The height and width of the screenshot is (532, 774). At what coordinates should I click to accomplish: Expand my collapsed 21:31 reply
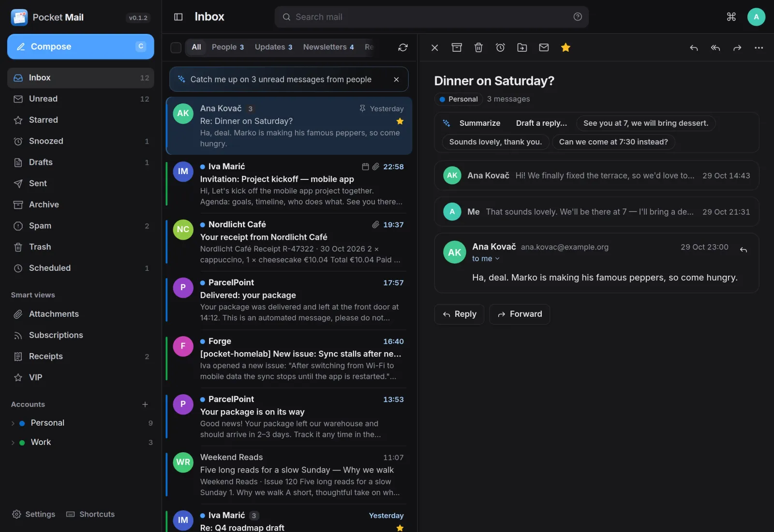(x=596, y=212)
